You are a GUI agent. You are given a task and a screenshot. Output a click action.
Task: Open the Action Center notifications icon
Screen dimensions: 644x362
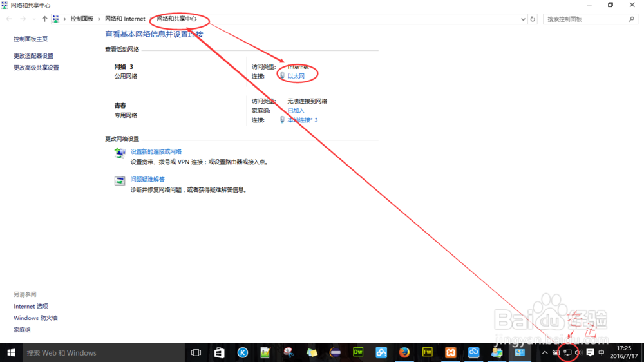click(590, 352)
